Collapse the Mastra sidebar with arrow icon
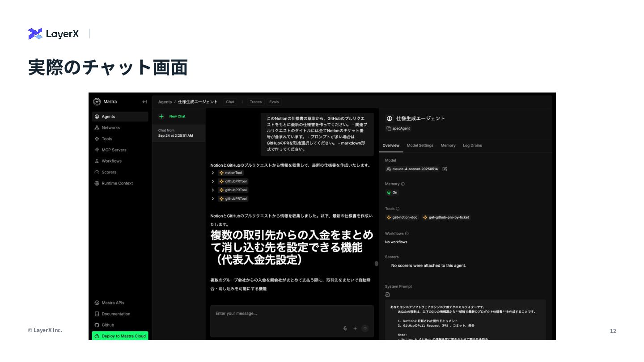Image resolution: width=644 pixels, height=362 pixels. click(144, 102)
